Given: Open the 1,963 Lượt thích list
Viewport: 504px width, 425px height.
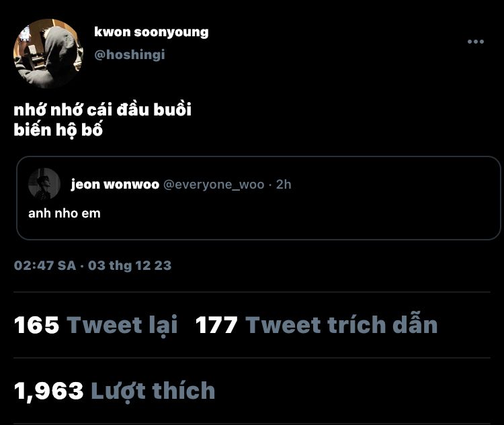Looking at the screenshot, I should tap(114, 391).
